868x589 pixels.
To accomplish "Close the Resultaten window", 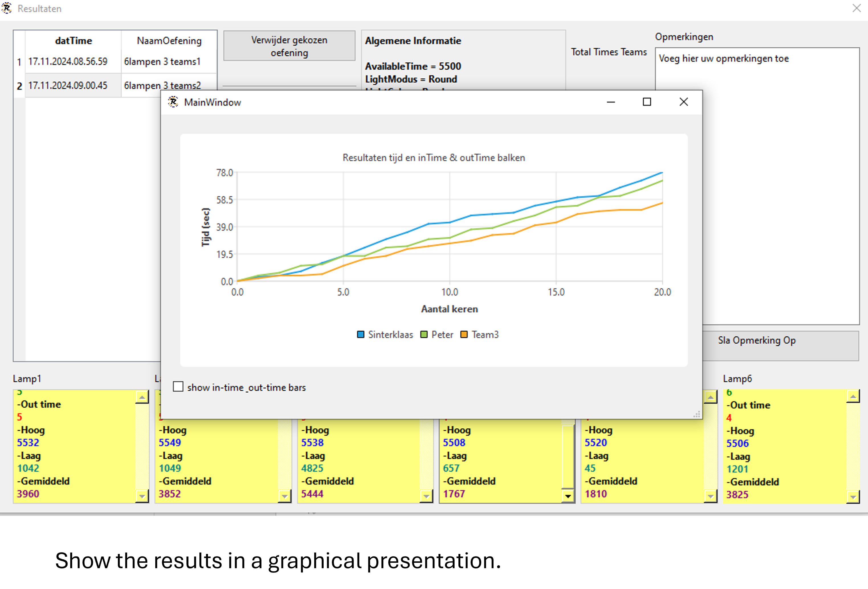I will (857, 8).
